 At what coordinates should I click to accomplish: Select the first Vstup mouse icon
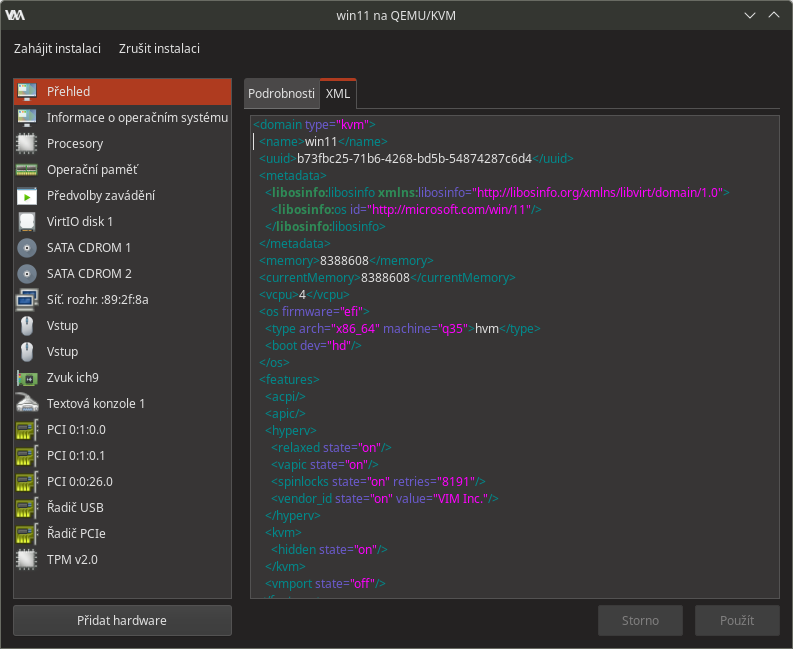tap(27, 326)
